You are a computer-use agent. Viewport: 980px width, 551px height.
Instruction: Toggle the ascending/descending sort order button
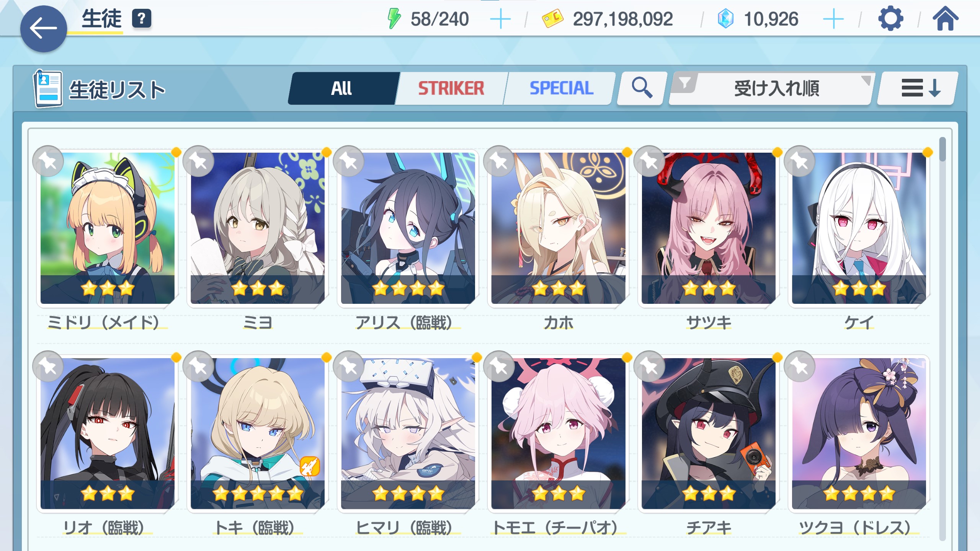pos(918,88)
